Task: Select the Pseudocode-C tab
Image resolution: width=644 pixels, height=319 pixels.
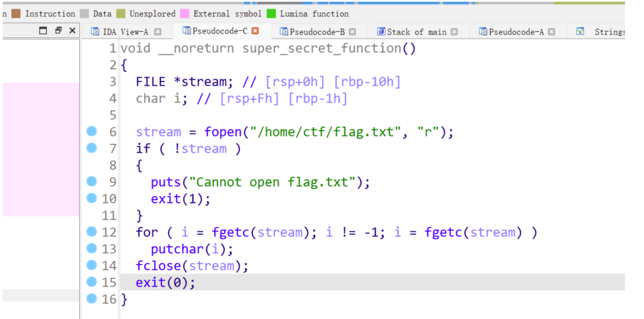Action: [220, 31]
